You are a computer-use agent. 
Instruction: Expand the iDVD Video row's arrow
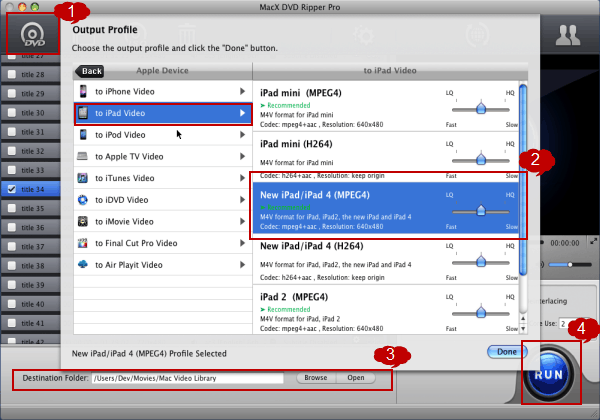(242, 200)
